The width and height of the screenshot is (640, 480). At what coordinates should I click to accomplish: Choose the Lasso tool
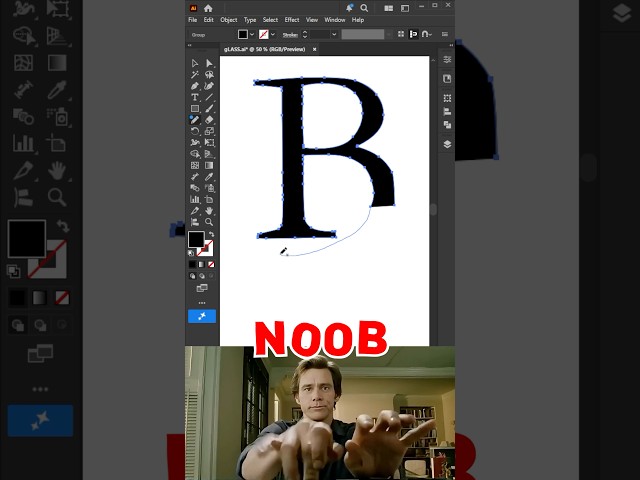(x=209, y=75)
